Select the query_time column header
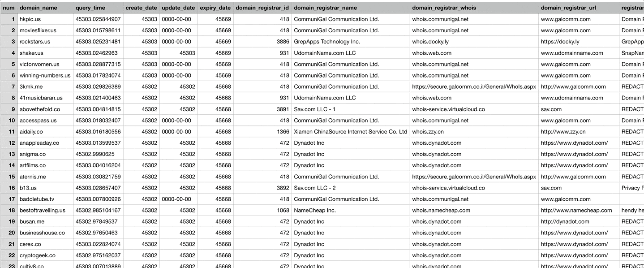This screenshot has width=644, height=268. 90,8
